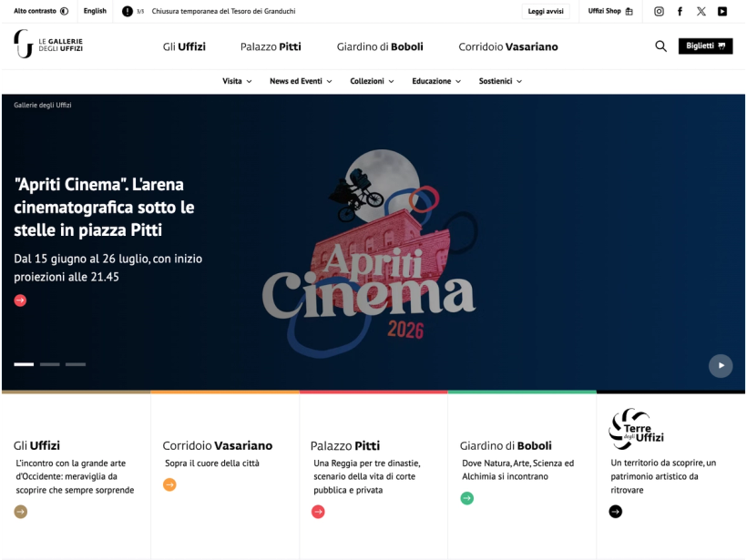Select the second carousel slide indicator
Image resolution: width=747 pixels, height=560 pixels.
tap(49, 364)
